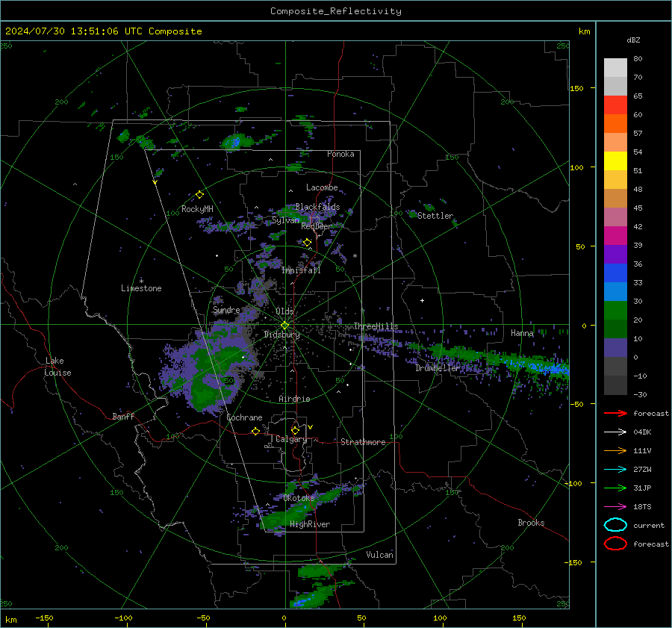Click the green 31JP arrow in legend
672x628 pixels.
tap(615, 488)
